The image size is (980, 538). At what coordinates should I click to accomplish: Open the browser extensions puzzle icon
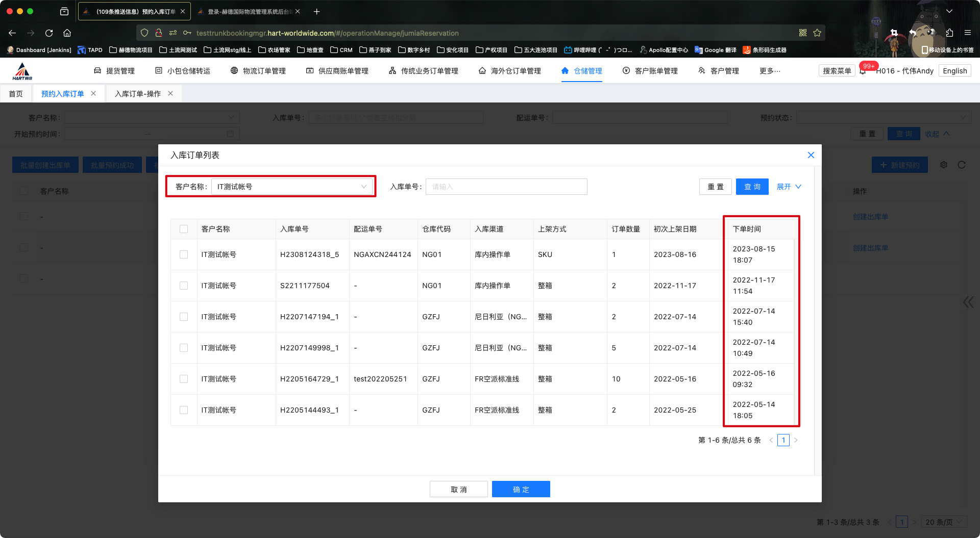(949, 33)
